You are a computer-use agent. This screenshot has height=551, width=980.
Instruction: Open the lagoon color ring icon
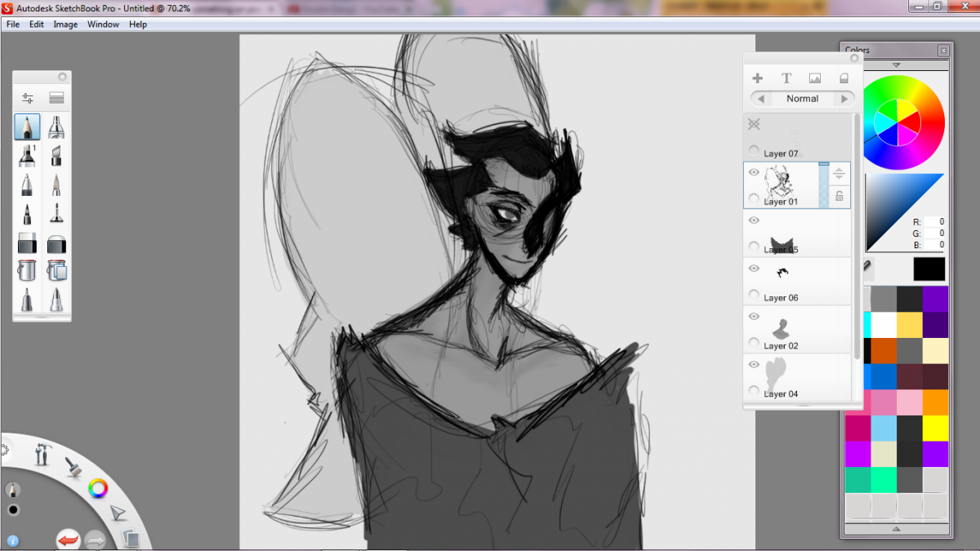98,488
